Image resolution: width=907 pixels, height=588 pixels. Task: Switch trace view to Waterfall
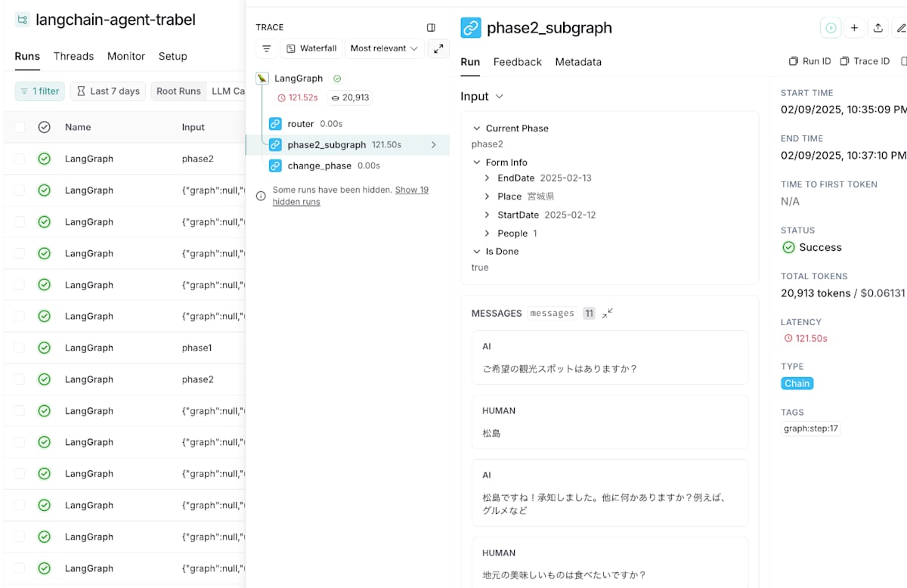coord(311,48)
